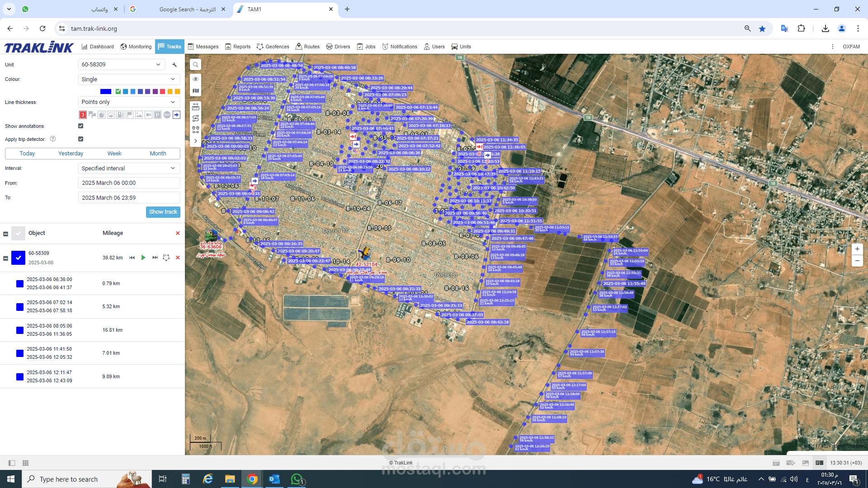Edit the To date field

[129, 197]
